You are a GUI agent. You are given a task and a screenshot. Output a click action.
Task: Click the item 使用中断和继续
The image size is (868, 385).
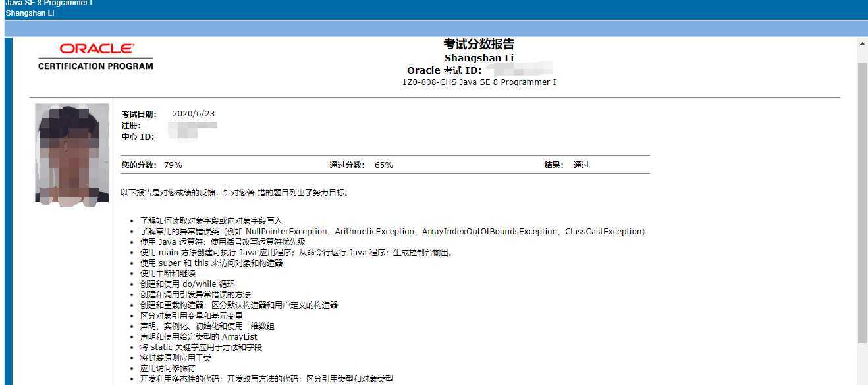pos(167,274)
